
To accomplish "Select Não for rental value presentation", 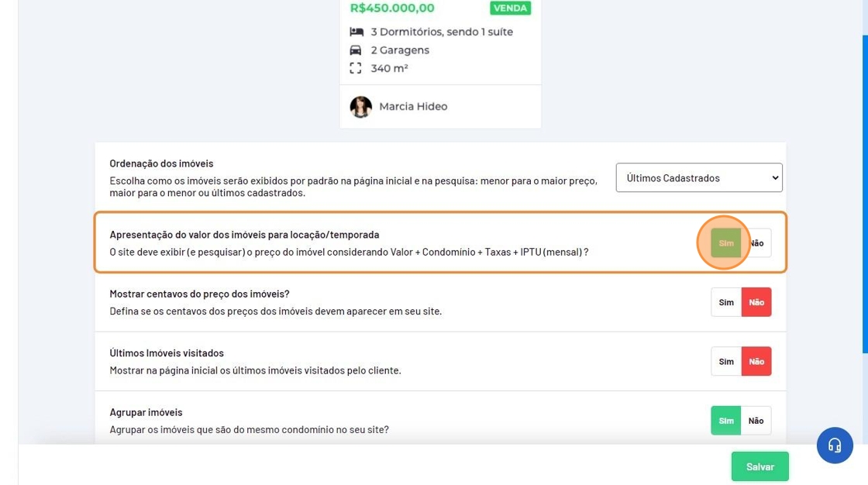I will click(x=756, y=243).
